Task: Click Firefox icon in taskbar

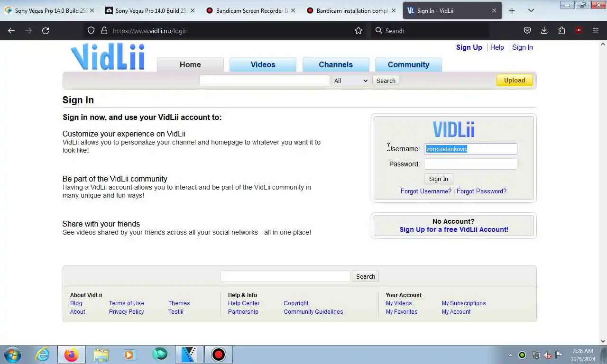Action: [72, 355]
